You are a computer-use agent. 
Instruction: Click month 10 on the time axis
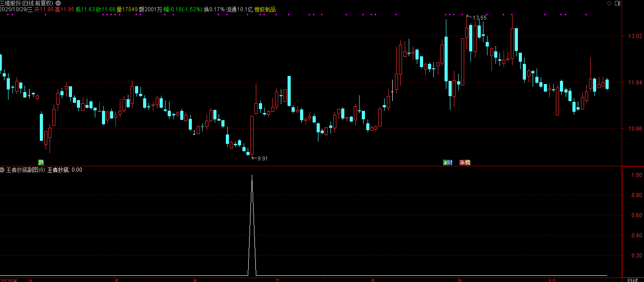click(x=552, y=281)
